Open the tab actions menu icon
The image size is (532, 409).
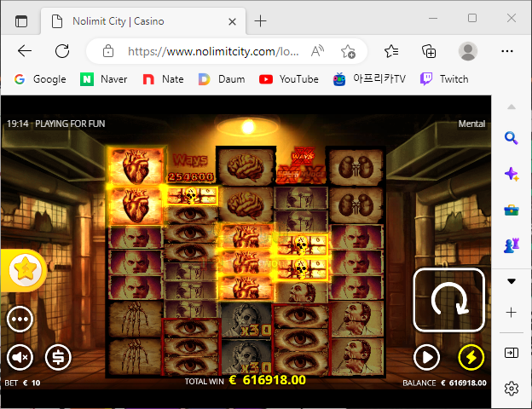21,21
